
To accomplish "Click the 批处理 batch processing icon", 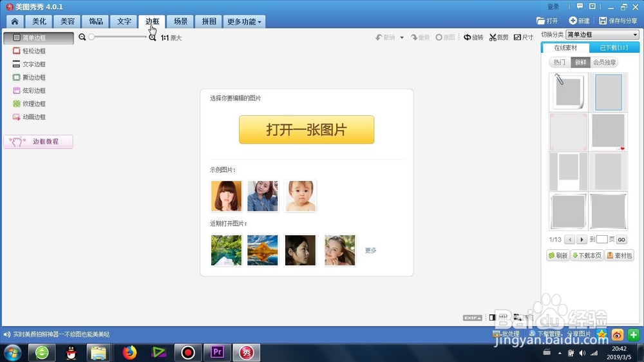I will click(x=497, y=334).
